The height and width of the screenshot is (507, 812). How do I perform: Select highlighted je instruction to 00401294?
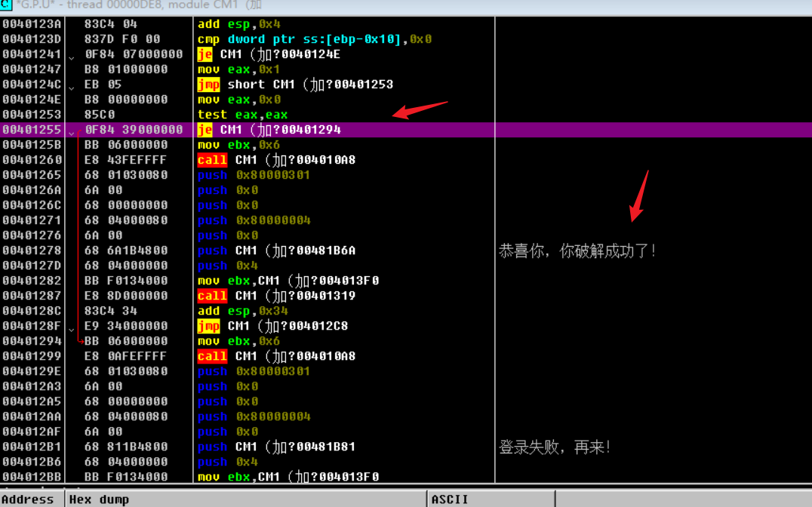(269, 130)
